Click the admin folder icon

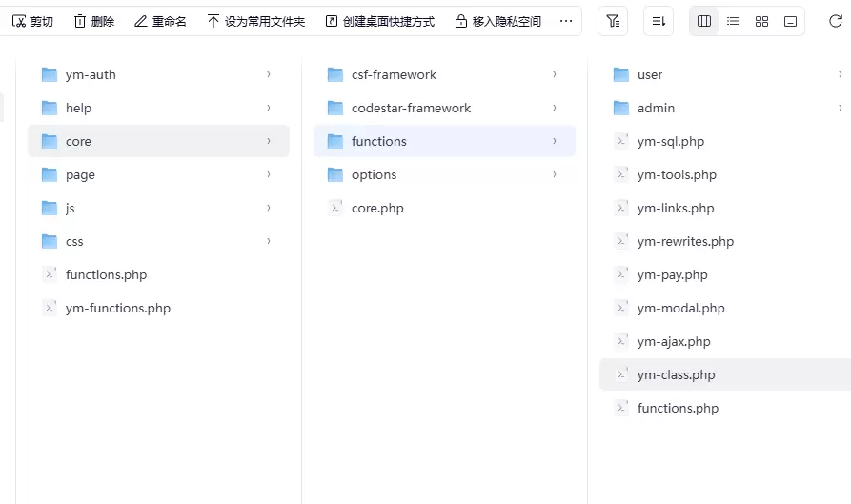(x=621, y=108)
